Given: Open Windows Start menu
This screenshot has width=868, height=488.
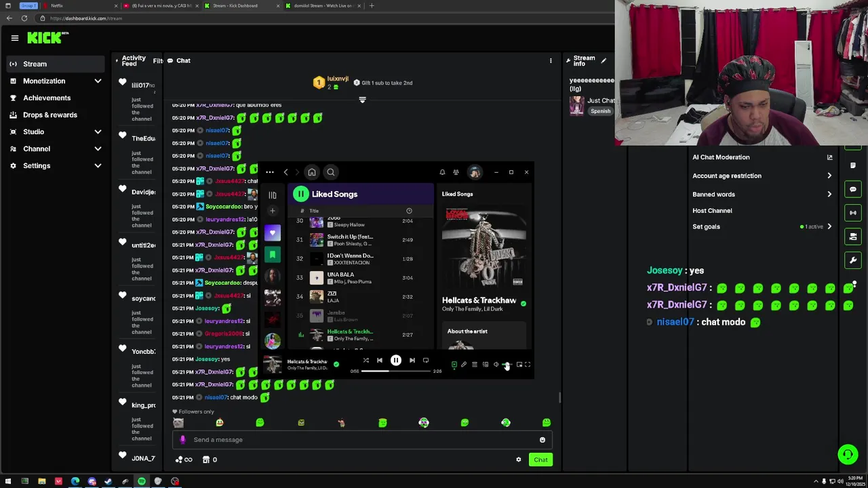Looking at the screenshot, I should tap(8, 481).
